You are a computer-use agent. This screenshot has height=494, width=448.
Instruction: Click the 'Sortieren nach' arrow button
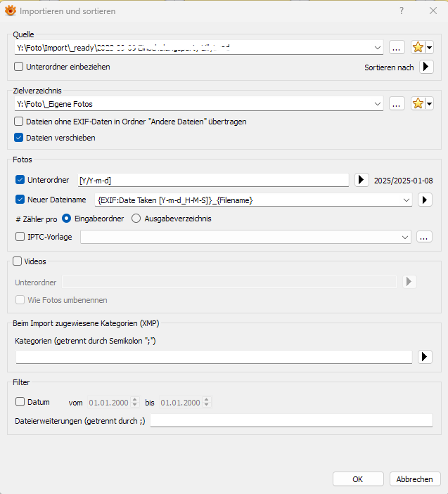click(x=426, y=67)
